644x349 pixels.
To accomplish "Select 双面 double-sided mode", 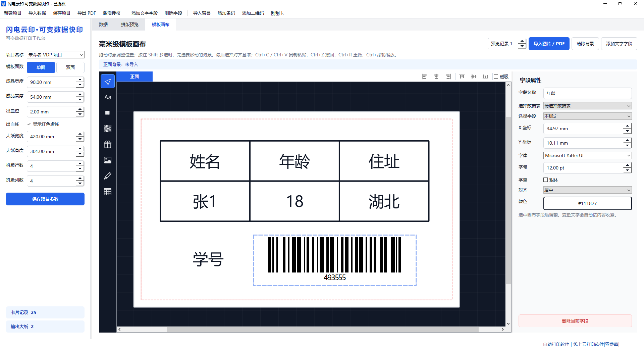I will [70, 67].
